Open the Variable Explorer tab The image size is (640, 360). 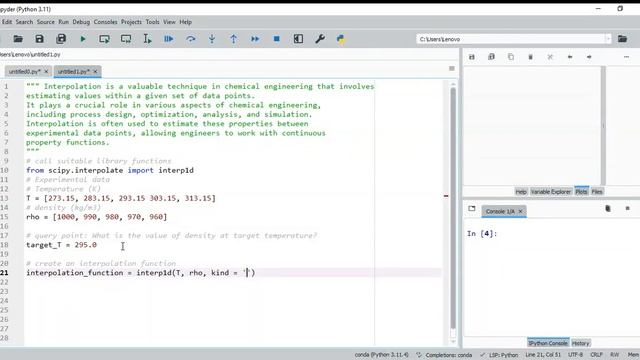(551, 191)
